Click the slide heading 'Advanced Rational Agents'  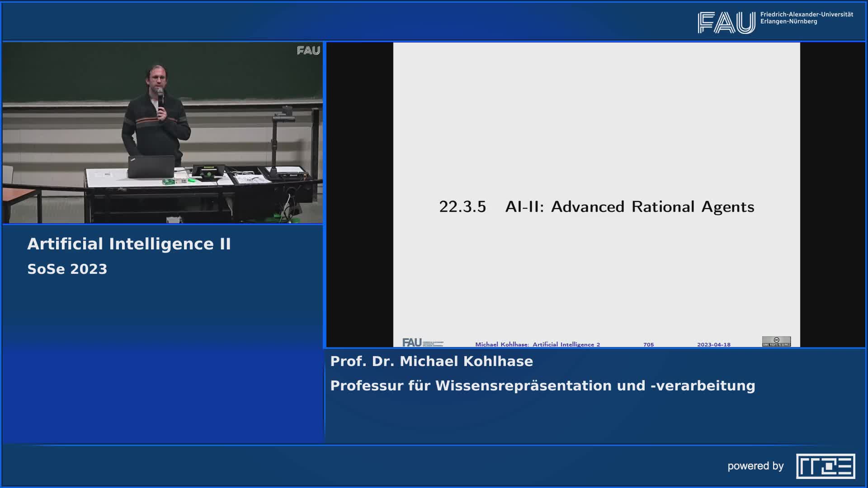point(652,207)
